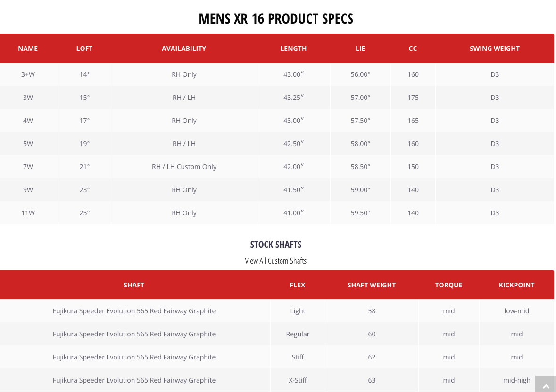Viewport: 556px width, 392px height.
Task: Click the LOFT column header
Action: (84, 49)
